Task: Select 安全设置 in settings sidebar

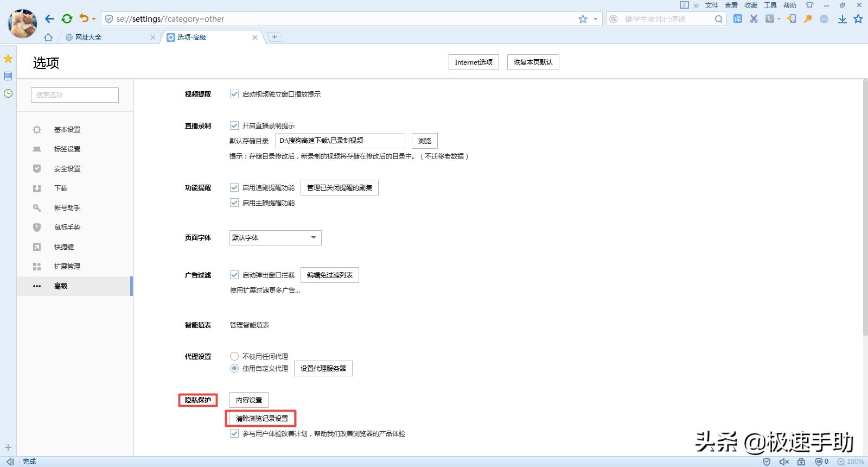Action: (x=75, y=169)
